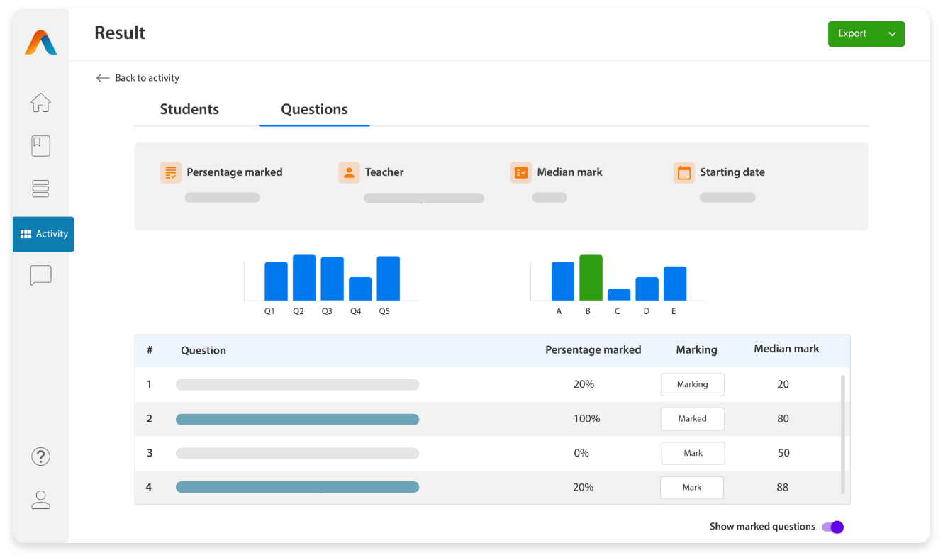Open the chat bubble sidebar icon
The image size is (943, 560).
[x=40, y=275]
